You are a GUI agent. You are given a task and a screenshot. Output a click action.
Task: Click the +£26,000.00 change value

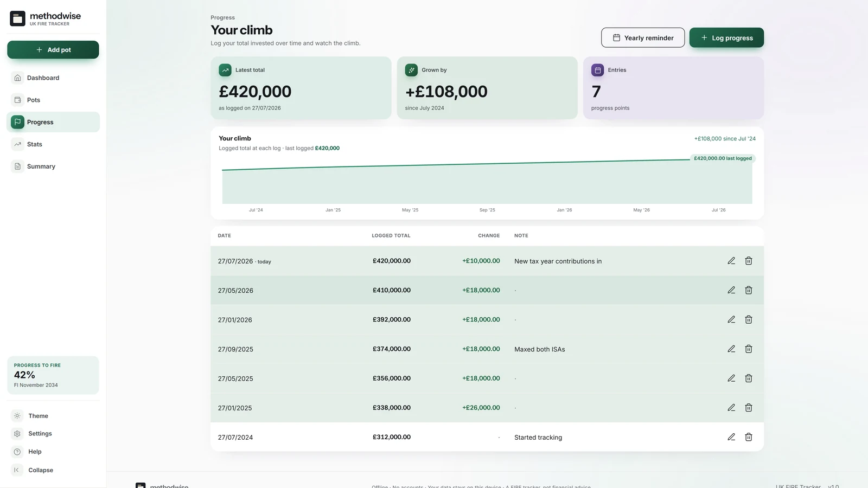481,408
